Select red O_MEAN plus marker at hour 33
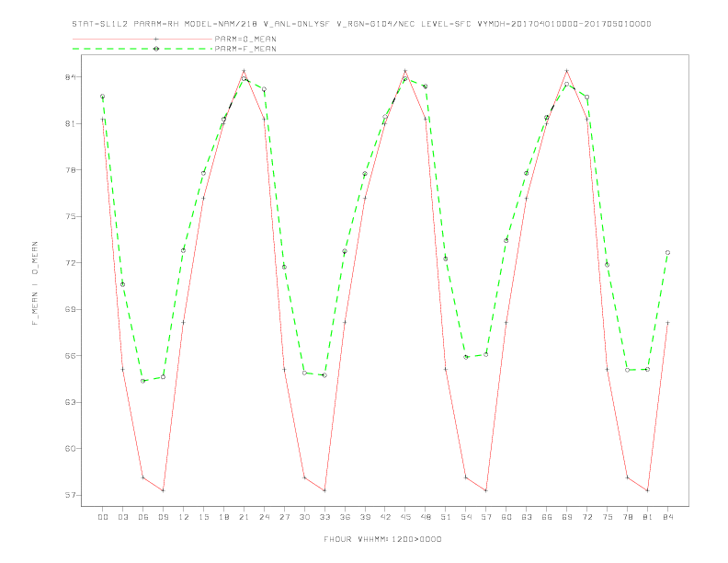Viewport: 728px width, 563px height. tap(324, 490)
